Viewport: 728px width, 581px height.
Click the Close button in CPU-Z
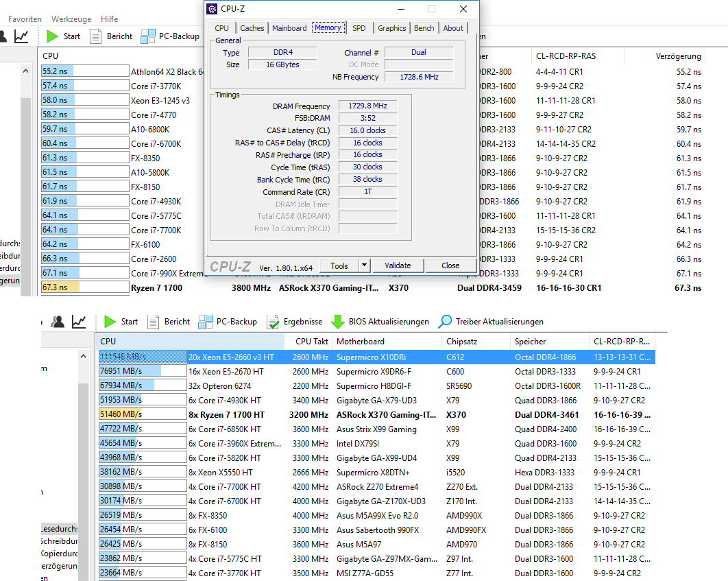coord(450,265)
